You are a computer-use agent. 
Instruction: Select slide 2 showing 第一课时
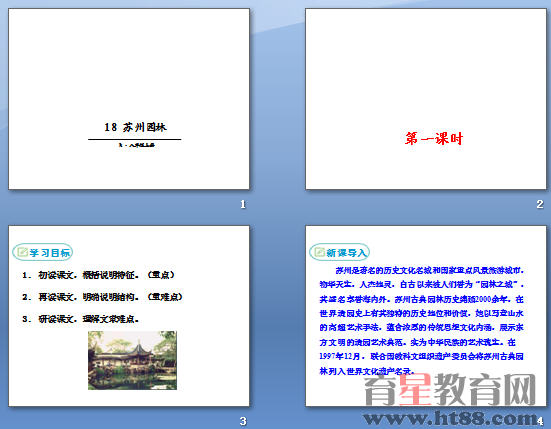click(x=426, y=99)
